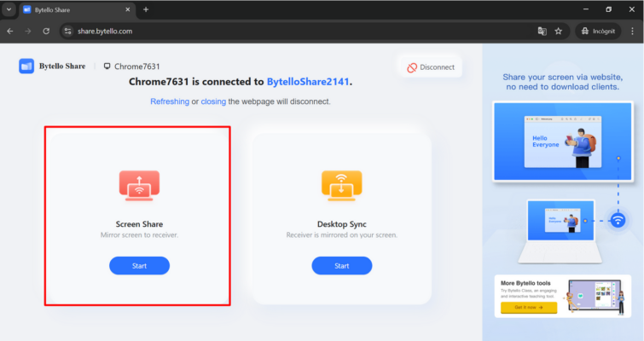Image resolution: width=644 pixels, height=341 pixels.
Task: Open a new browser tab
Action: 146,9
